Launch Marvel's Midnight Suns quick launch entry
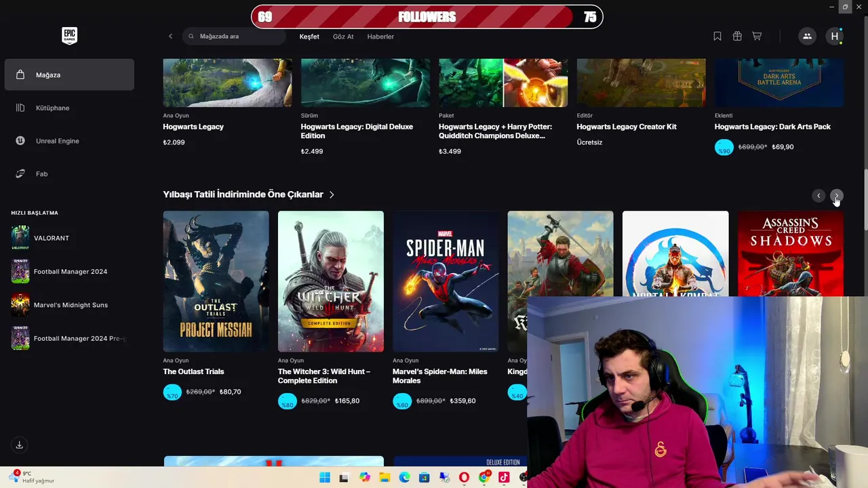The width and height of the screenshot is (868, 488). (x=69, y=305)
